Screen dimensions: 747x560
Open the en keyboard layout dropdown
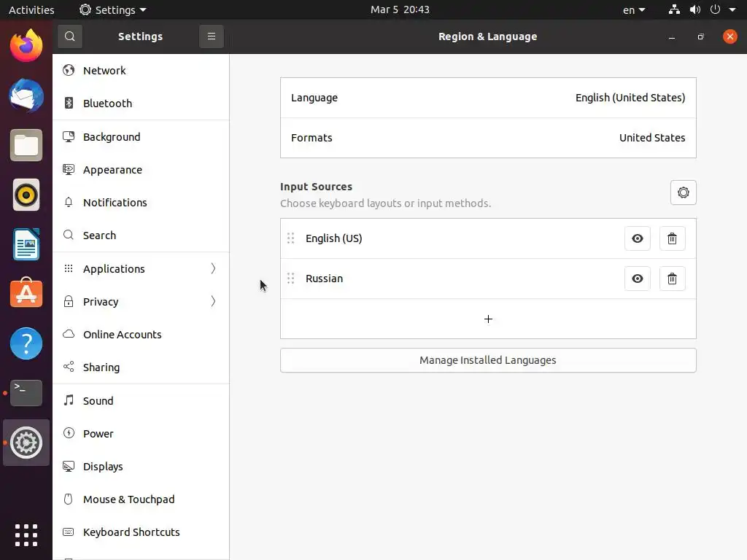633,10
